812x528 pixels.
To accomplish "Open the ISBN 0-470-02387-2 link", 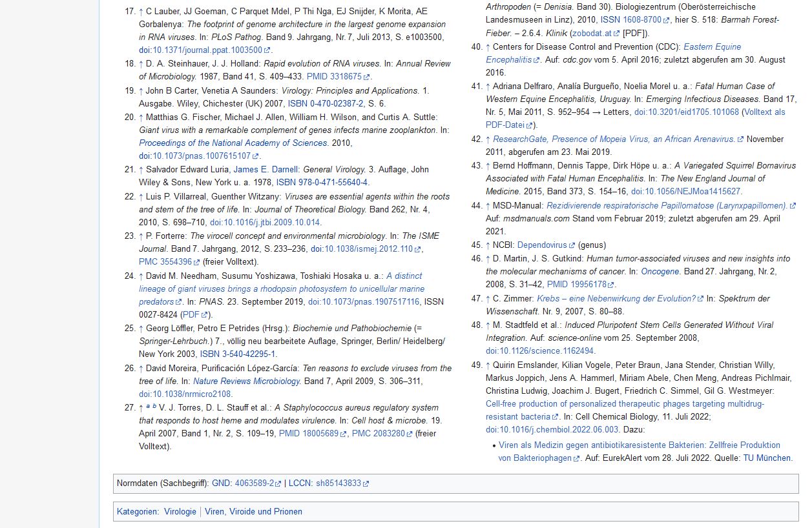I will pyautogui.click(x=326, y=103).
